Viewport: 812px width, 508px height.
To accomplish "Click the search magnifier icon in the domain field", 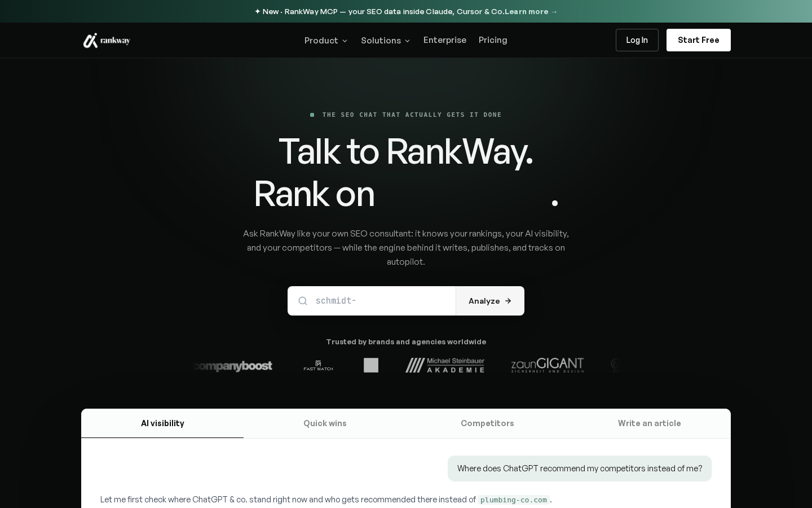I will click(303, 301).
